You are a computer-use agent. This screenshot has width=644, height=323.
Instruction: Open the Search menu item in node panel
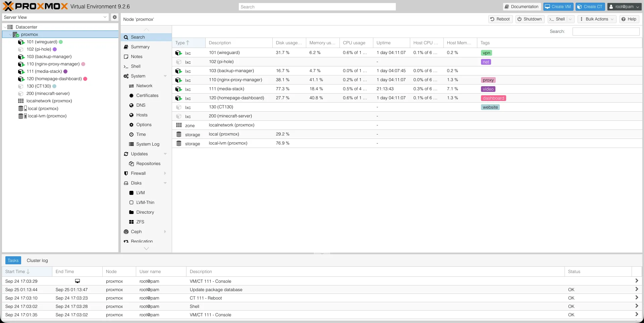(146, 37)
